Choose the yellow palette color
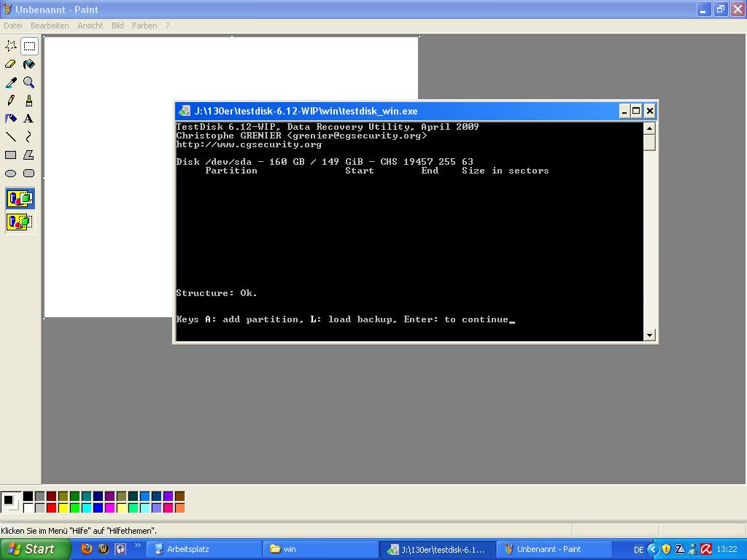This screenshot has width=747, height=560. point(63,508)
